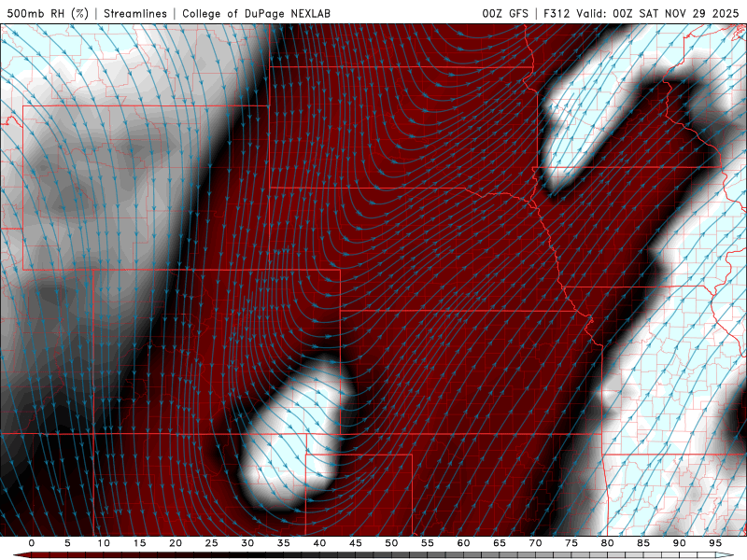The height and width of the screenshot is (560, 747).
Task: Select the "65" value on the RH scale
Action: (500, 543)
